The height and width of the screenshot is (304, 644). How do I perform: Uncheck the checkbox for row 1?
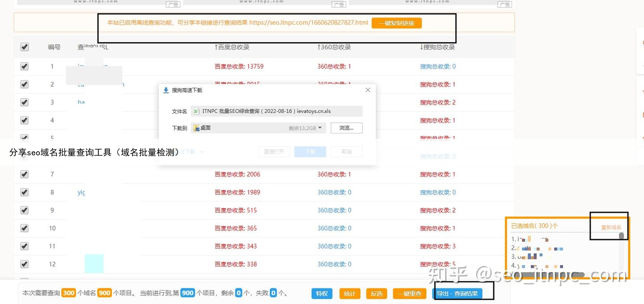click(x=25, y=66)
